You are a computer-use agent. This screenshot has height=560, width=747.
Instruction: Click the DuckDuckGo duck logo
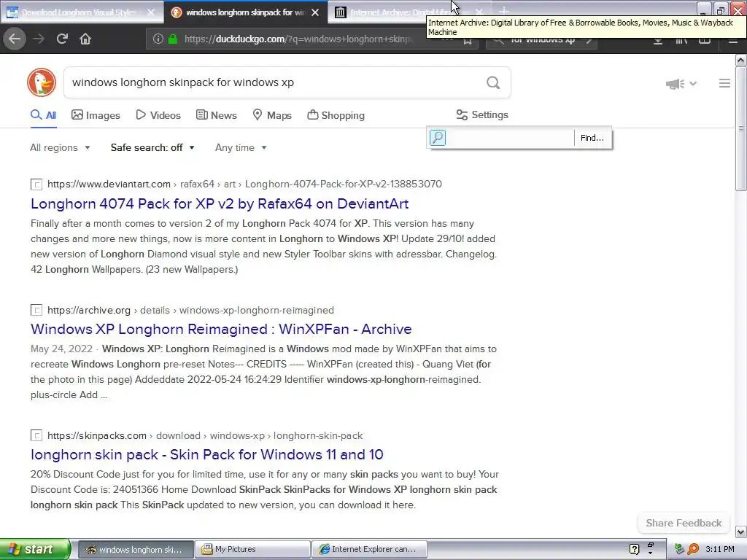(42, 82)
